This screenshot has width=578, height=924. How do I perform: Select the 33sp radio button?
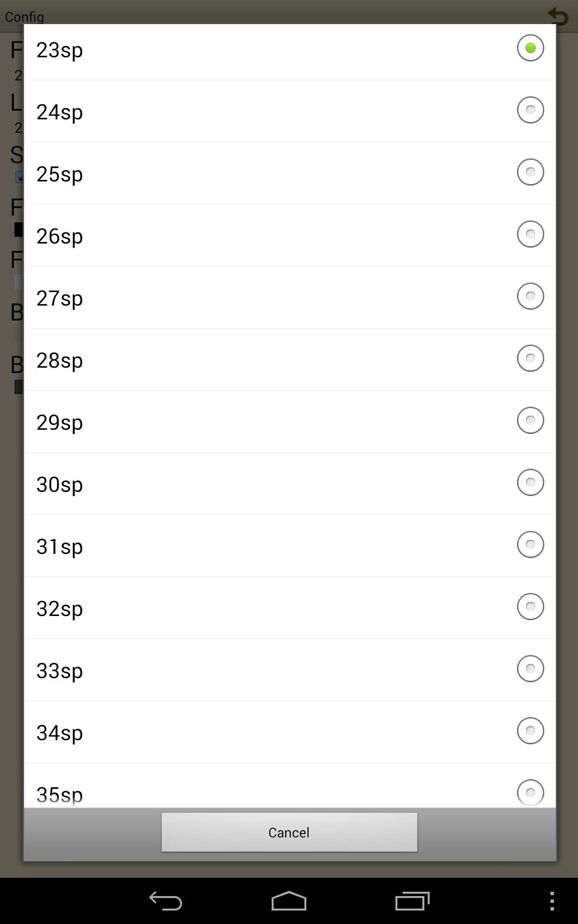tap(530, 669)
